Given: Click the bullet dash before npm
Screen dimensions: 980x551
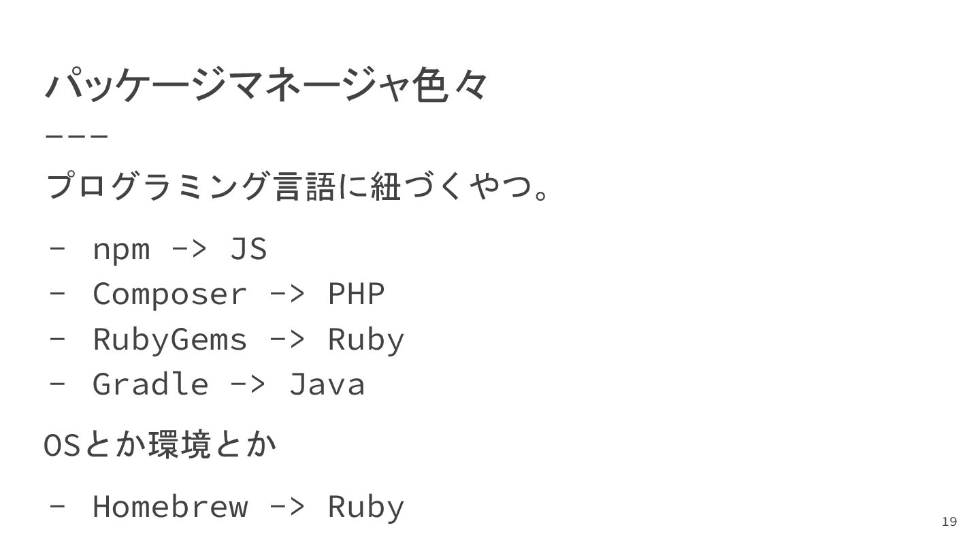Looking at the screenshot, I should click(57, 249).
